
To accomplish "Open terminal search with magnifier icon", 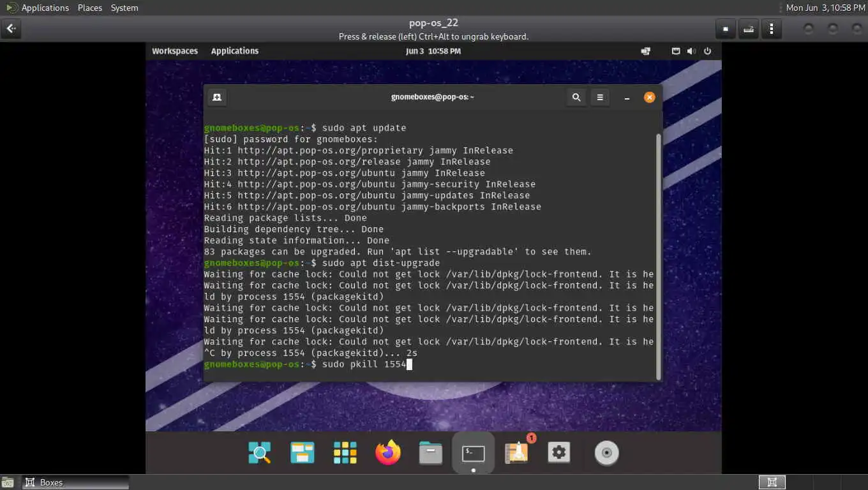I will point(576,97).
